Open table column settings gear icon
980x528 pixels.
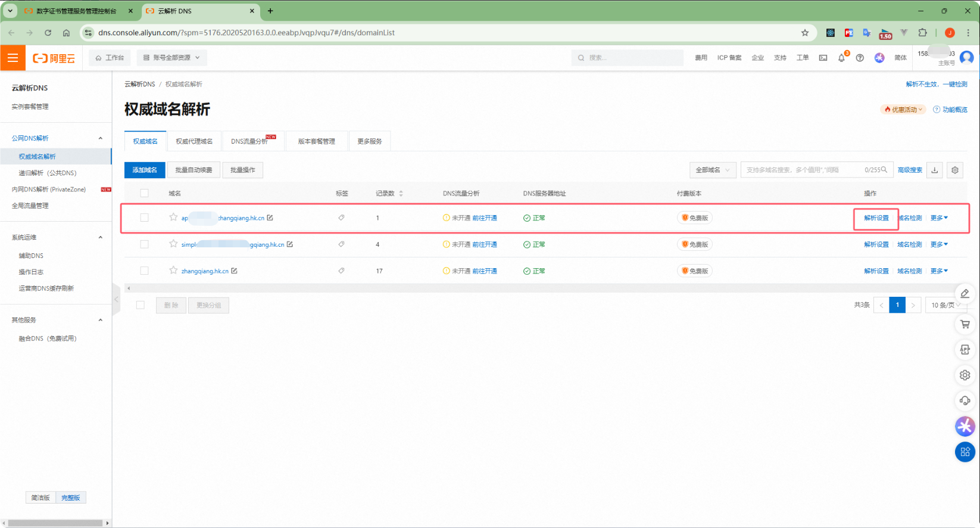(955, 170)
